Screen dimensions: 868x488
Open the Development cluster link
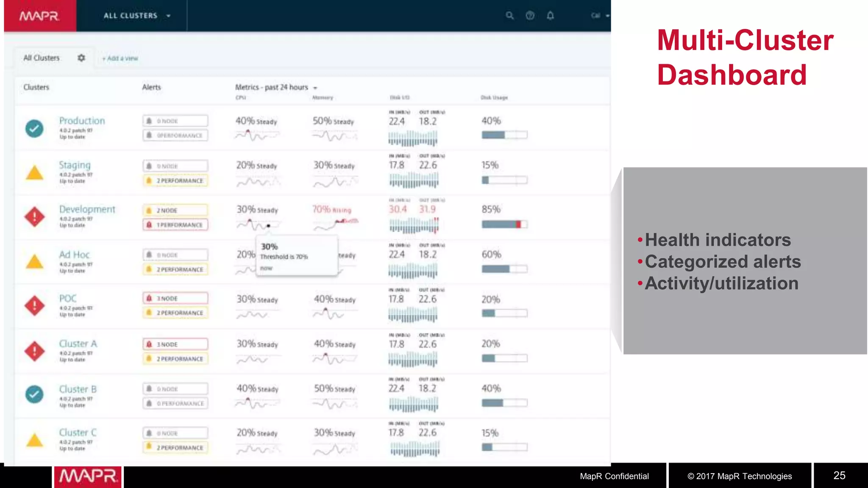(x=87, y=209)
